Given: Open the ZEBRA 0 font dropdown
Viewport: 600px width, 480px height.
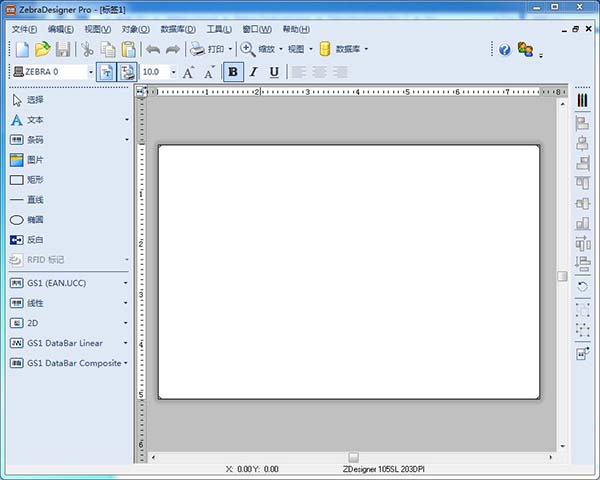Looking at the screenshot, I should click(90, 72).
